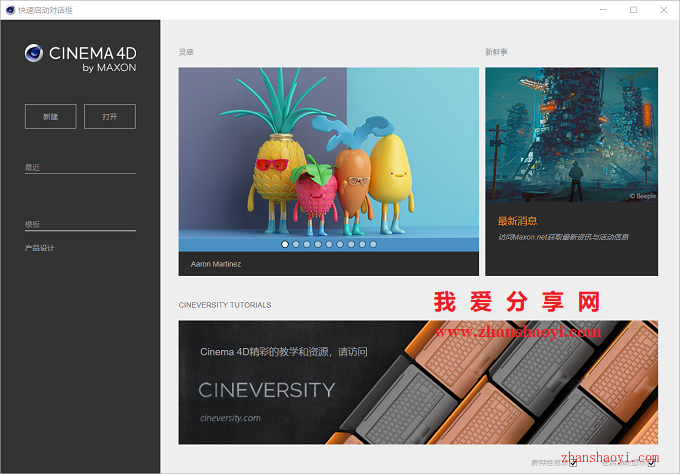Click the Aaron Martinez artist credit
The image size is (680, 474).
pyautogui.click(x=216, y=264)
